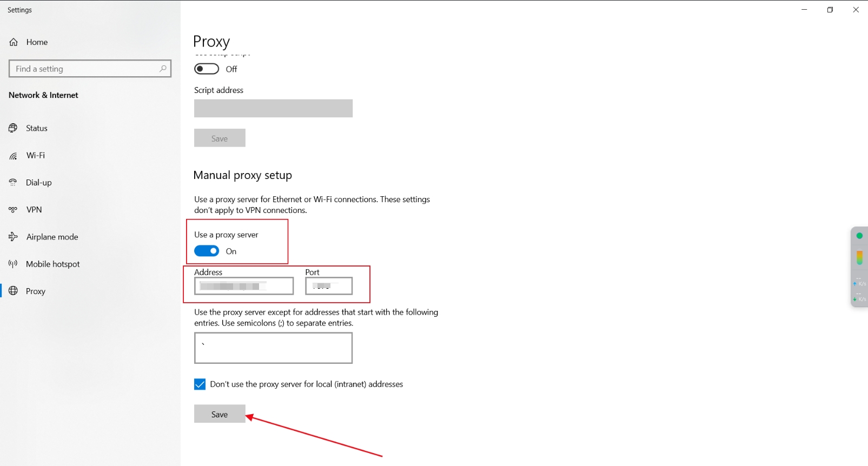Go to Mobile hotspot settings
This screenshot has width=868, height=466.
point(52,264)
